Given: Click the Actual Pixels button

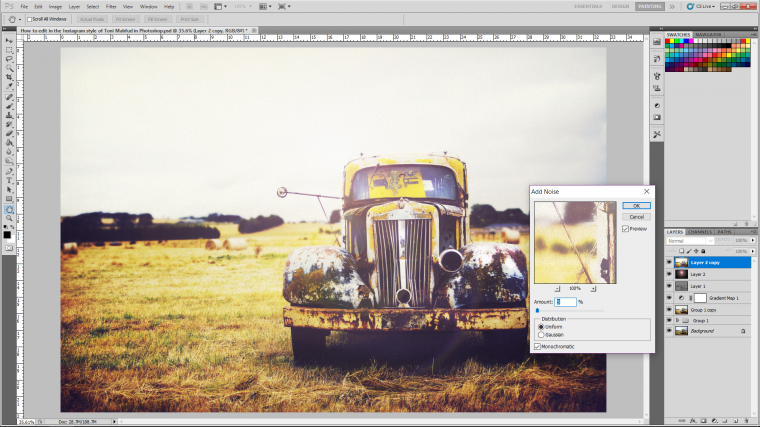Looking at the screenshot, I should [x=92, y=19].
